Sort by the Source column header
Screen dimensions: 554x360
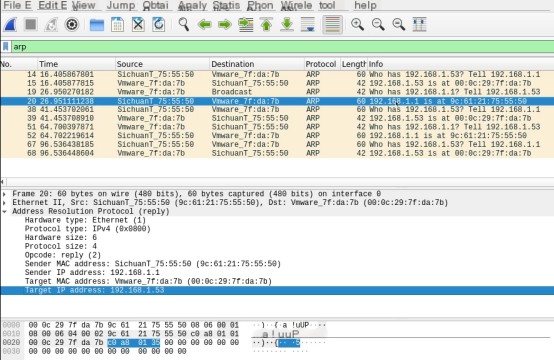pos(162,64)
